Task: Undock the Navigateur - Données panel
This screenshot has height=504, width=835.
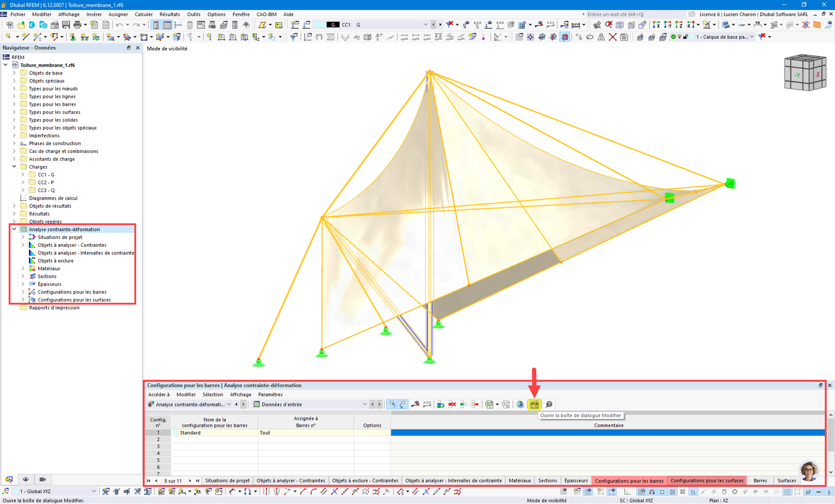Action: [x=129, y=48]
